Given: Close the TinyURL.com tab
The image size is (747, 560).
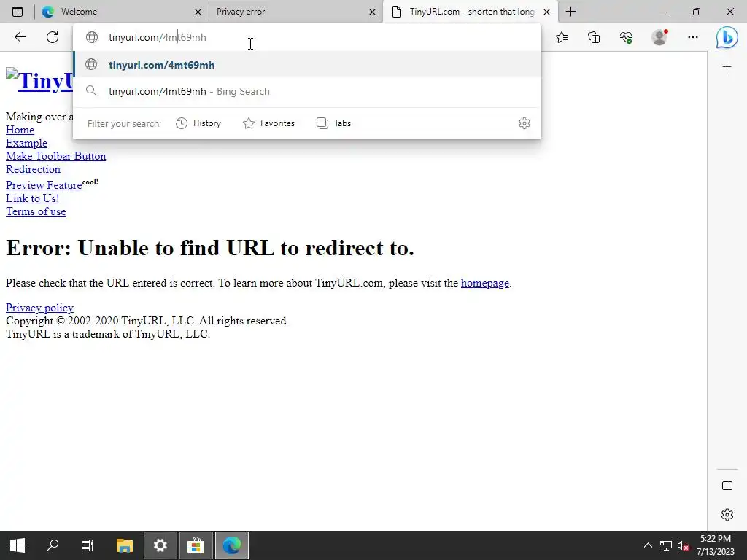Looking at the screenshot, I should 547,12.
